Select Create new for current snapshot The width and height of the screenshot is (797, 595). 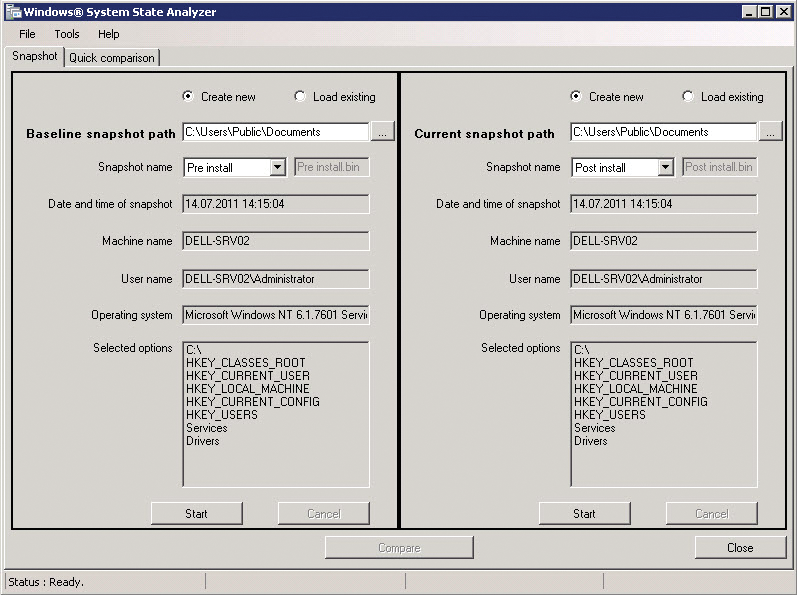click(x=576, y=97)
